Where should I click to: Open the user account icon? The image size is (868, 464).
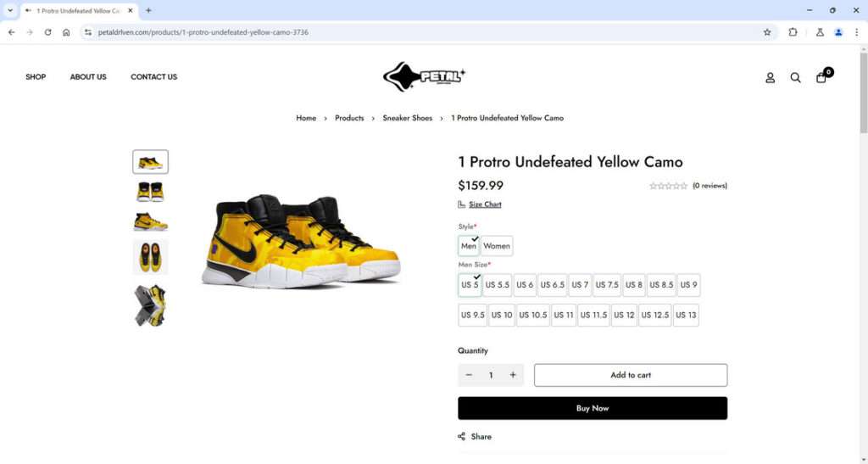click(770, 78)
